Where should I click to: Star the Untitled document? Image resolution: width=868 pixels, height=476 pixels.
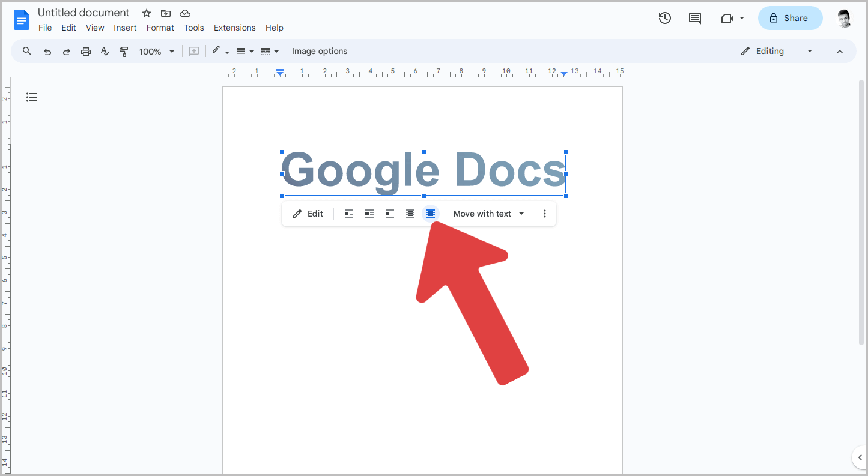[147, 13]
